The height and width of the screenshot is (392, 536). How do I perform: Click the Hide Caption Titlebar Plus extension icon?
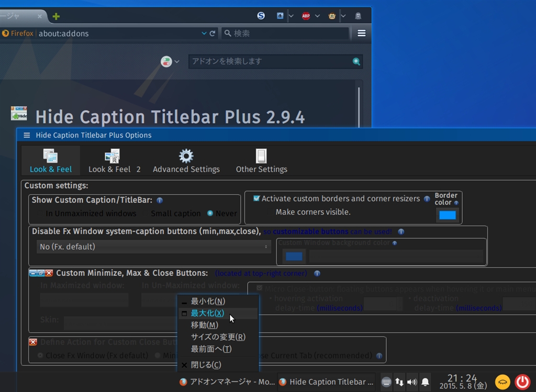point(19,114)
